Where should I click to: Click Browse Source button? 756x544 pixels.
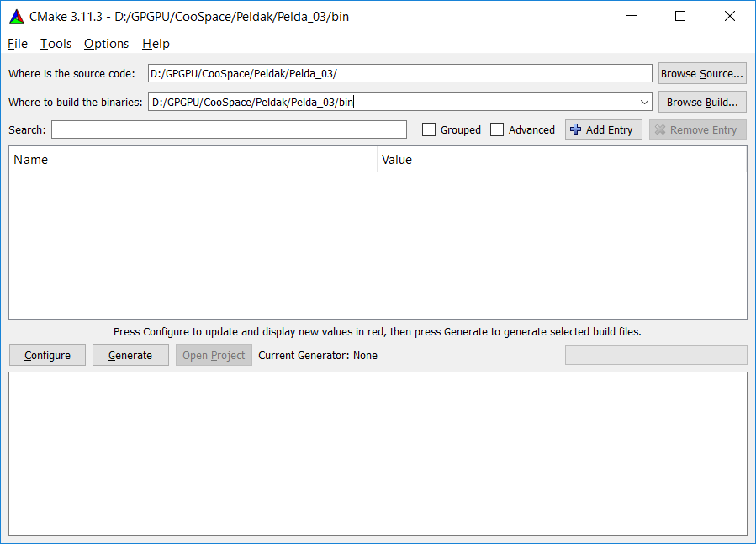(701, 74)
